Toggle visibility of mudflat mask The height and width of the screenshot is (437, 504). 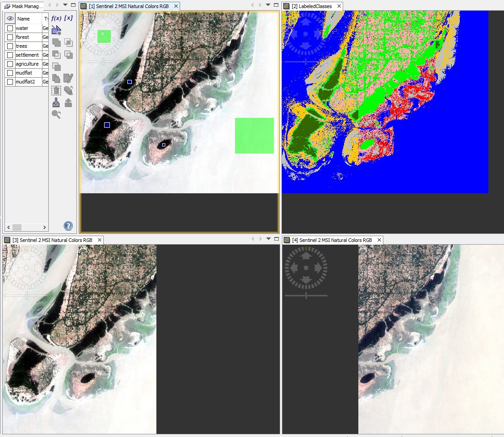point(10,73)
